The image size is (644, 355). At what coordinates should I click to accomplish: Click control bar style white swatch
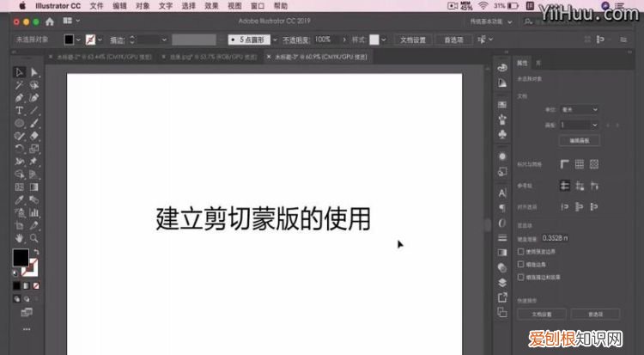click(374, 40)
